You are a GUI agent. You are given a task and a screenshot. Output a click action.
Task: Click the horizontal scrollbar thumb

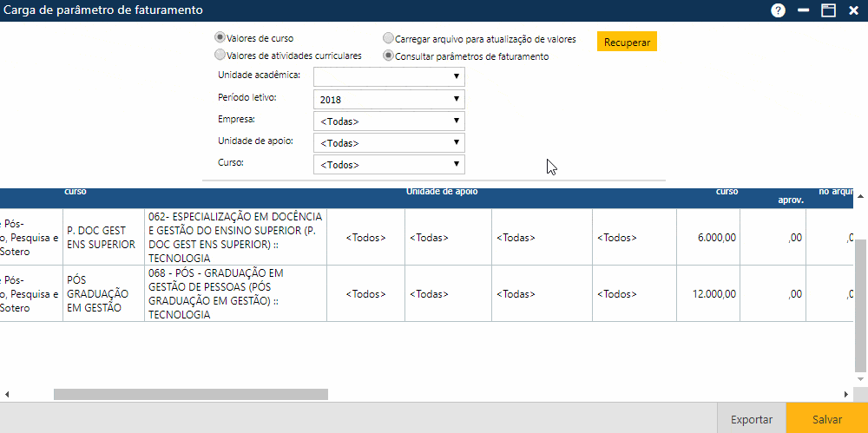tap(190, 394)
